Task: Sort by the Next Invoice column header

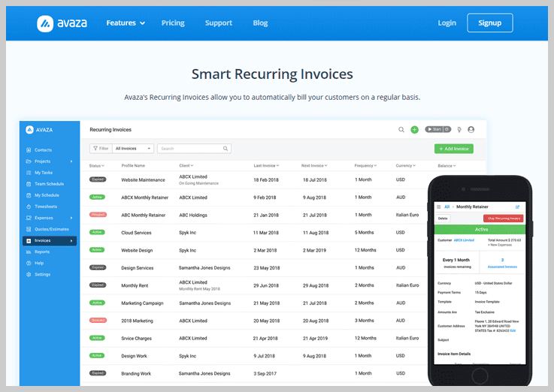Action: [x=314, y=165]
